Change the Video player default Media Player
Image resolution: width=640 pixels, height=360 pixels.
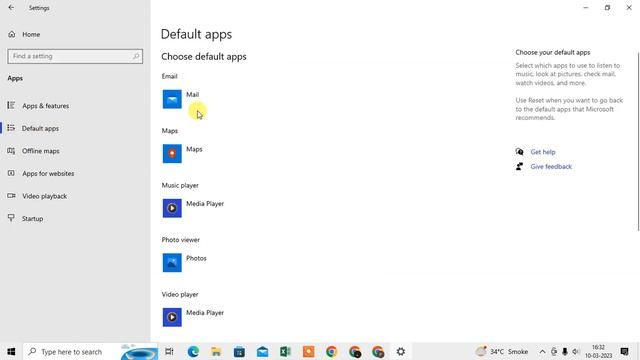tap(193, 317)
